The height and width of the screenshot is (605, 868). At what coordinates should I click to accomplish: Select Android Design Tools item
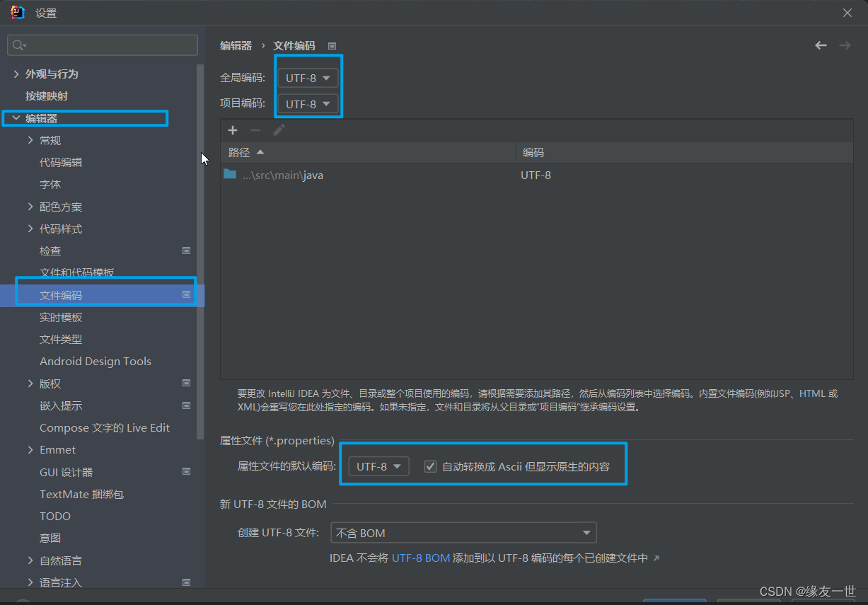[96, 361]
